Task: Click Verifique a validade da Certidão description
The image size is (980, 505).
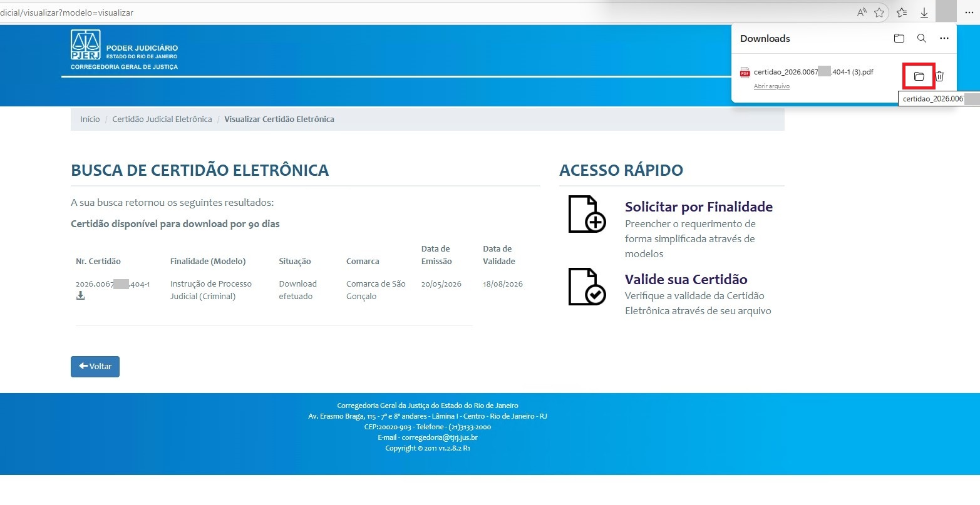Action: point(698,303)
